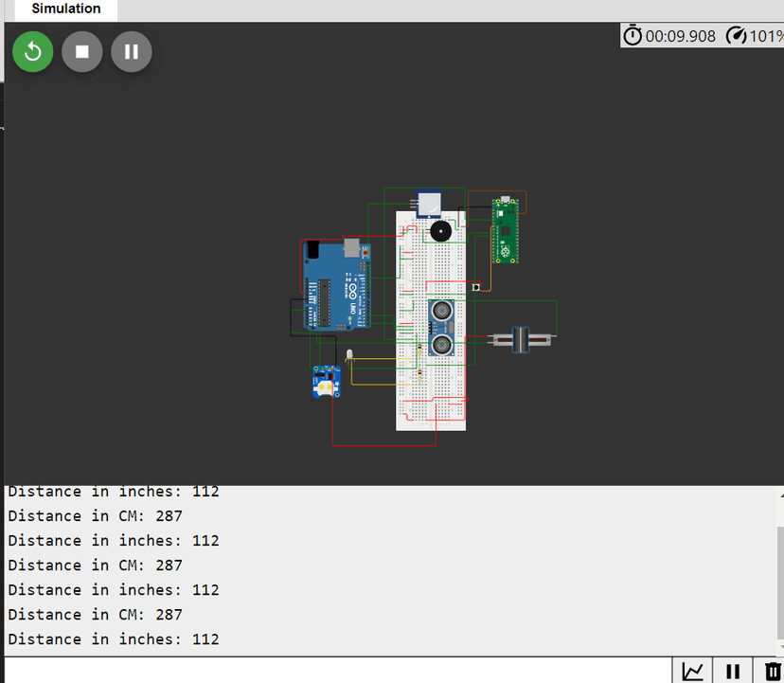Clear serial monitor with trash icon
Screen dimensions: 784x683
tap(772, 671)
